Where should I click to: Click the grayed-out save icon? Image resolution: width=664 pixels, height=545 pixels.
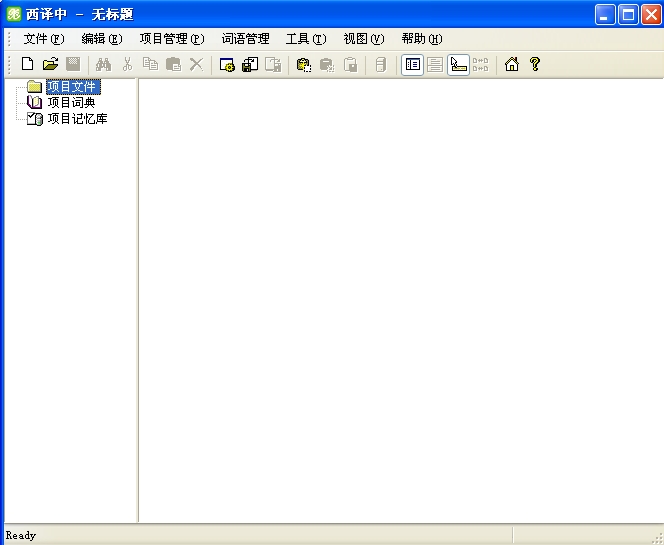(73, 64)
